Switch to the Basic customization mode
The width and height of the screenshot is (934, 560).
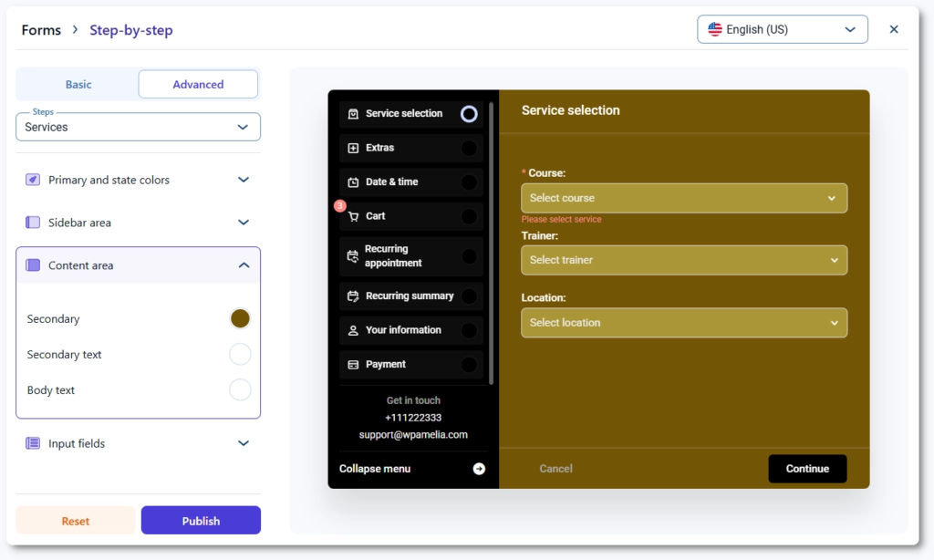(x=78, y=85)
